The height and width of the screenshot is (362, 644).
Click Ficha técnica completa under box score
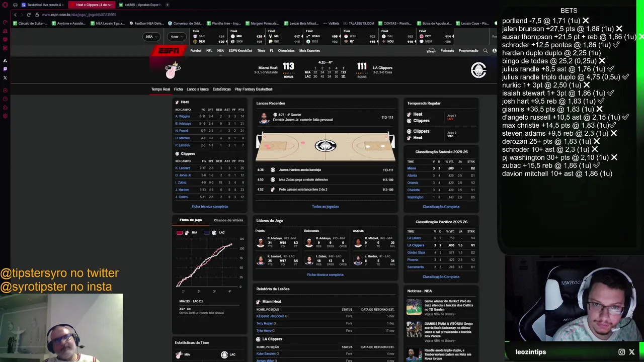point(209,207)
